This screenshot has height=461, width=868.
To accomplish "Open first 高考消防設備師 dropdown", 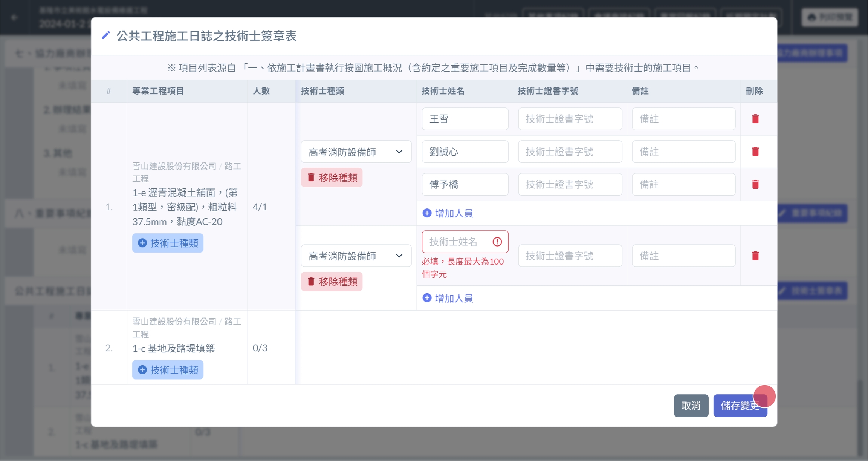I will 356,152.
